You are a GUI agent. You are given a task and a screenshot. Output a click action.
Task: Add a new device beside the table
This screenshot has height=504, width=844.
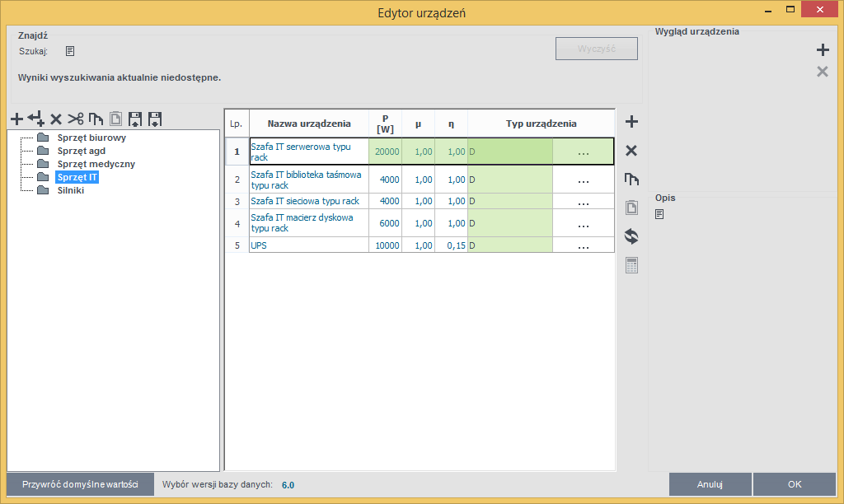click(x=631, y=122)
